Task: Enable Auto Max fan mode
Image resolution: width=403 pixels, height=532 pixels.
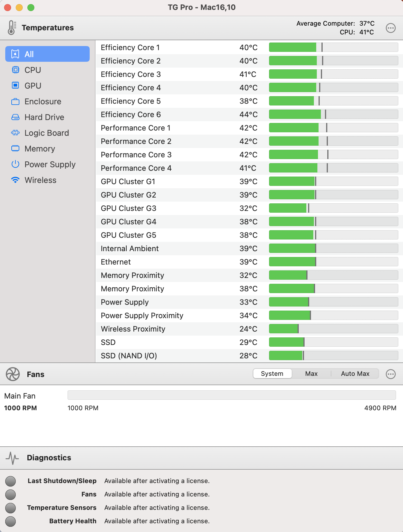Action: pos(355,374)
